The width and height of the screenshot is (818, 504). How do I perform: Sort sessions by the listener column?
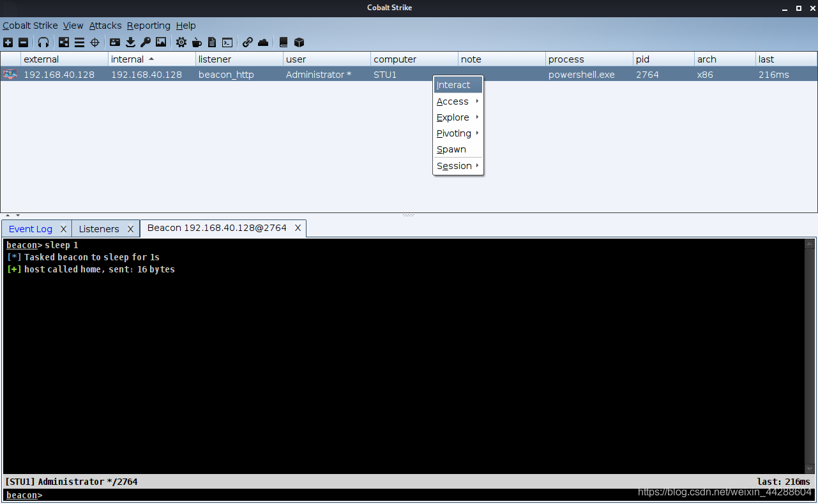tap(239, 59)
